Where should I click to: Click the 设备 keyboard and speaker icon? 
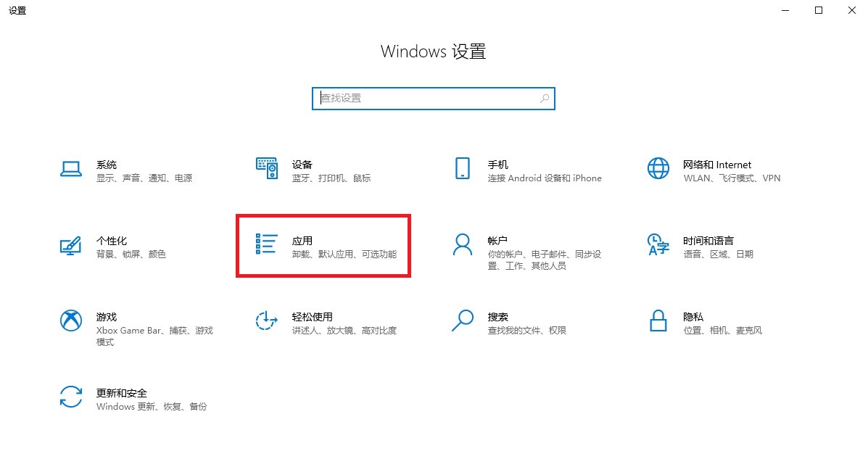(x=267, y=168)
